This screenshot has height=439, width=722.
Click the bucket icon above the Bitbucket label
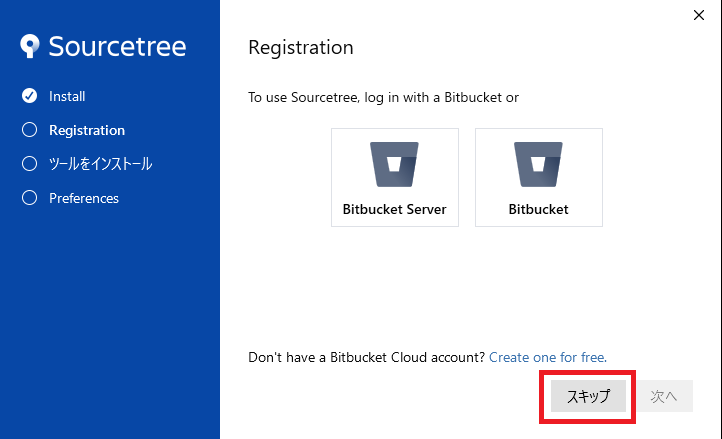538,164
